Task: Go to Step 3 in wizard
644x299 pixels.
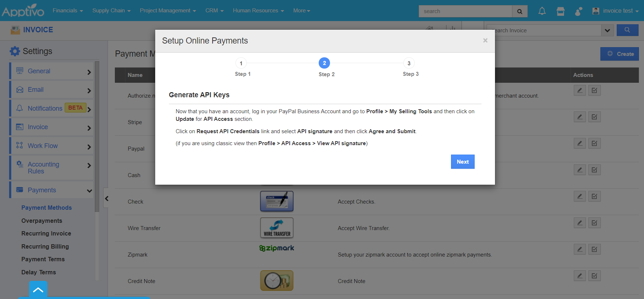Action: tap(409, 64)
